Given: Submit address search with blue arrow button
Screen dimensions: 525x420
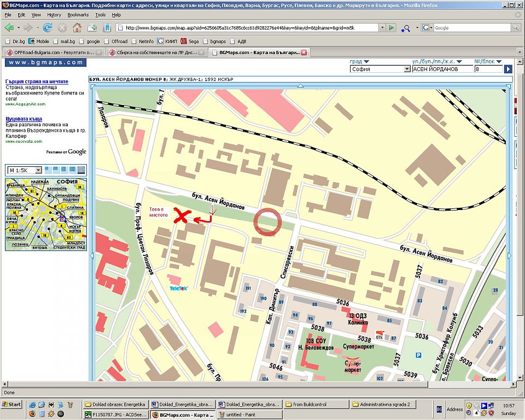Looking at the screenshot, I should point(508,69).
